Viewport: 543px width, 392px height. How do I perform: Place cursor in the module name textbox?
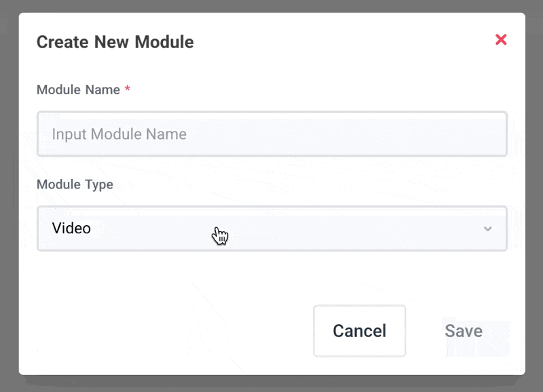pyautogui.click(x=271, y=134)
